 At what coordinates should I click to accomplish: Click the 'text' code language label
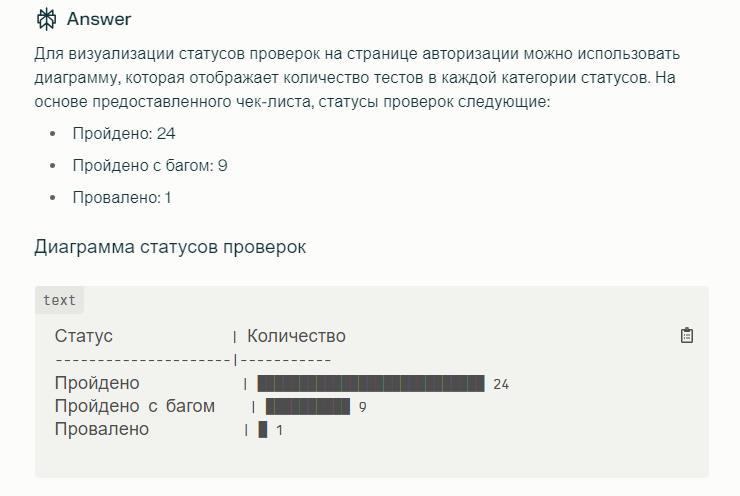(x=59, y=300)
